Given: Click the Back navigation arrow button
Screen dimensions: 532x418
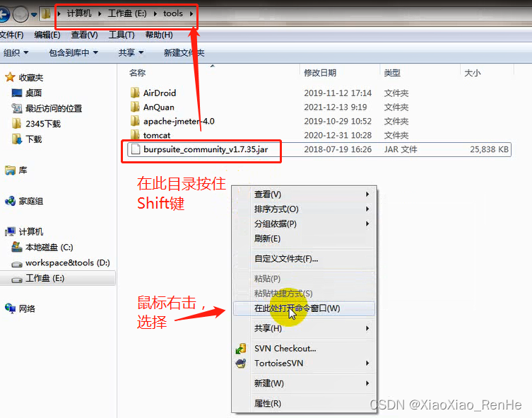Looking at the screenshot, I should coord(4,15).
